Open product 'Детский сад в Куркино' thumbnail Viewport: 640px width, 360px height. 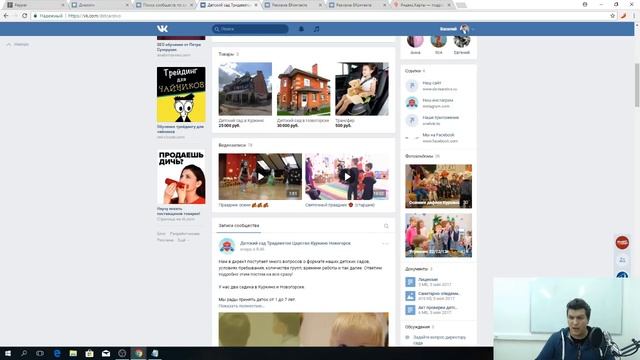(x=245, y=89)
